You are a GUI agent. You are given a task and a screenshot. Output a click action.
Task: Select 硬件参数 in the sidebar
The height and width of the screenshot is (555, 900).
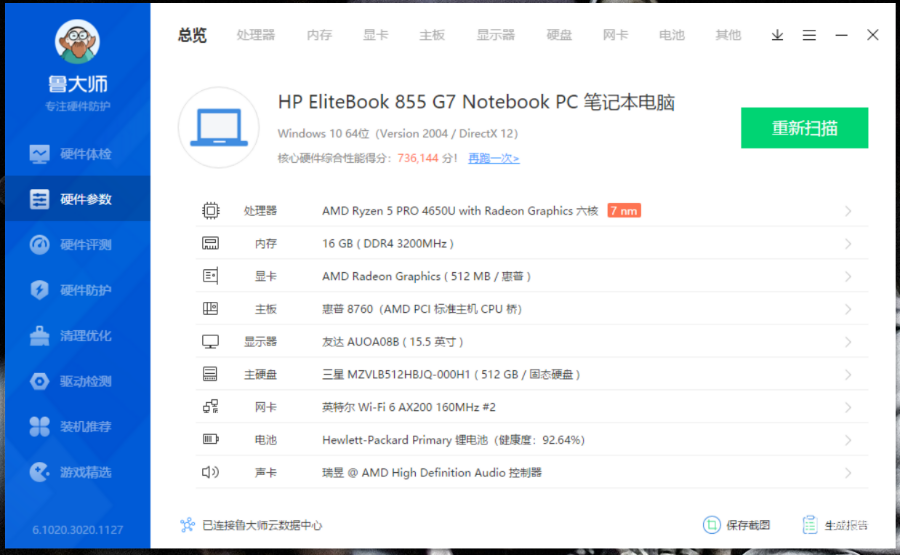(x=77, y=199)
